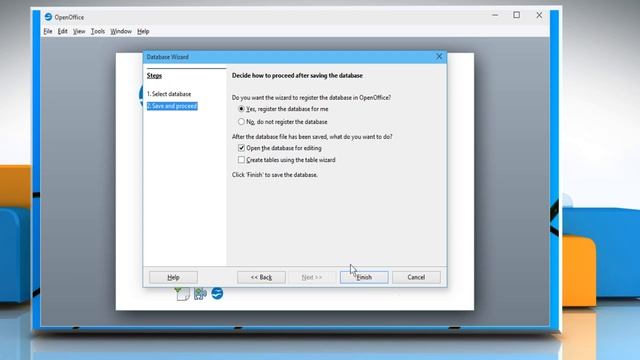
Task: Click the OpenOffice logo in the title bar
Action: (48, 17)
